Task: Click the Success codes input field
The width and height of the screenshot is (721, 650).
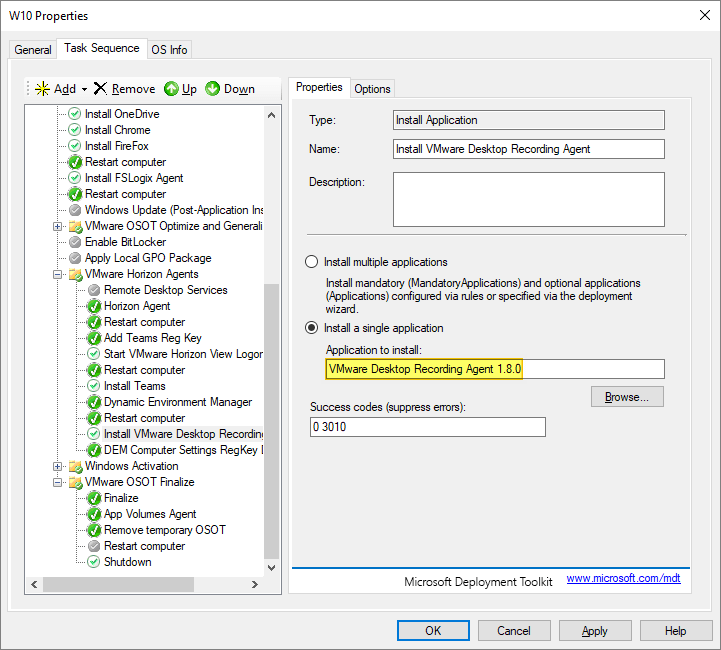Action: point(428,427)
